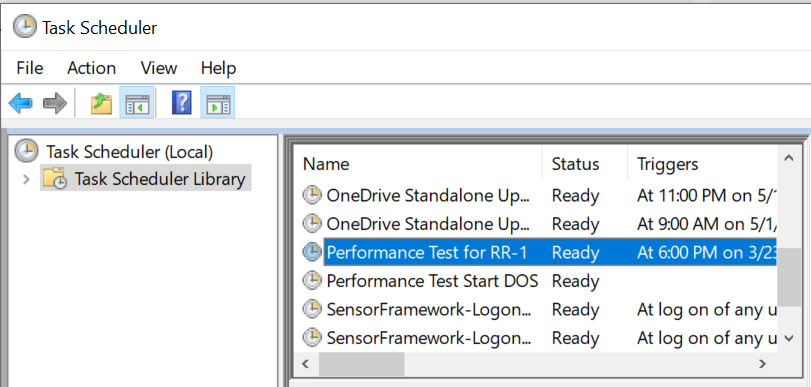The height and width of the screenshot is (387, 811).
Task: Toggle the Show/Hide Console Tree toolbar icon
Action: click(x=137, y=102)
